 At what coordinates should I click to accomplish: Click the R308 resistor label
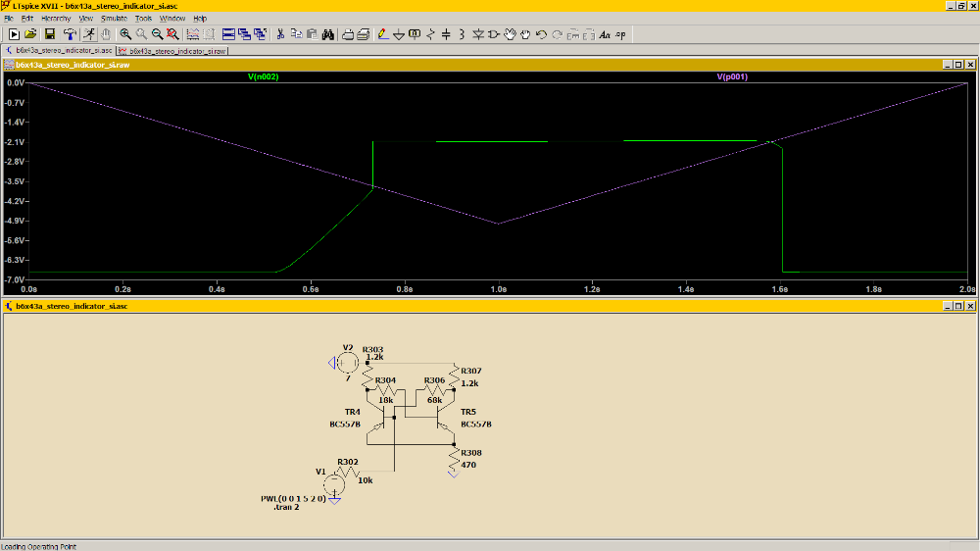point(471,453)
